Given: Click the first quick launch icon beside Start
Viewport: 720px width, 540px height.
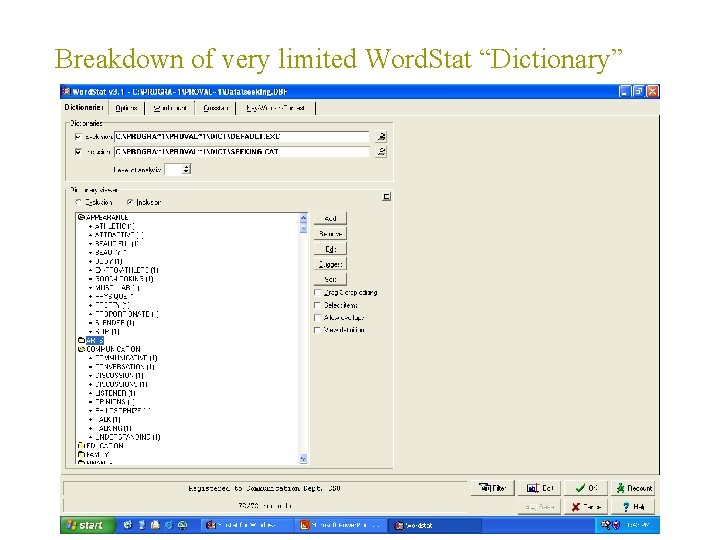Looking at the screenshot, I should point(127,525).
